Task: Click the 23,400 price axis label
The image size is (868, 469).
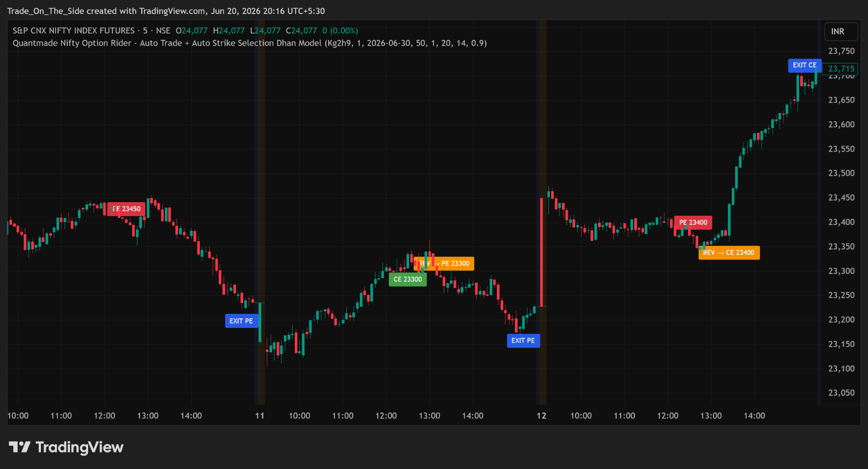Action: point(841,222)
